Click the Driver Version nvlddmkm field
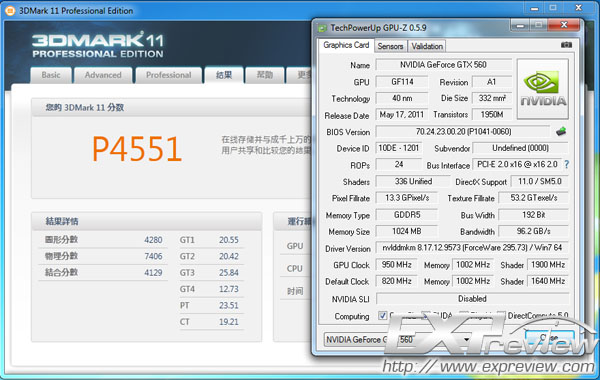 tap(472, 248)
